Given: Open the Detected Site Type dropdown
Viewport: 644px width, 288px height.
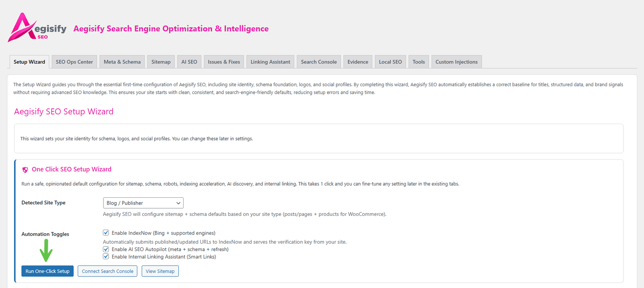Looking at the screenshot, I should (x=143, y=203).
